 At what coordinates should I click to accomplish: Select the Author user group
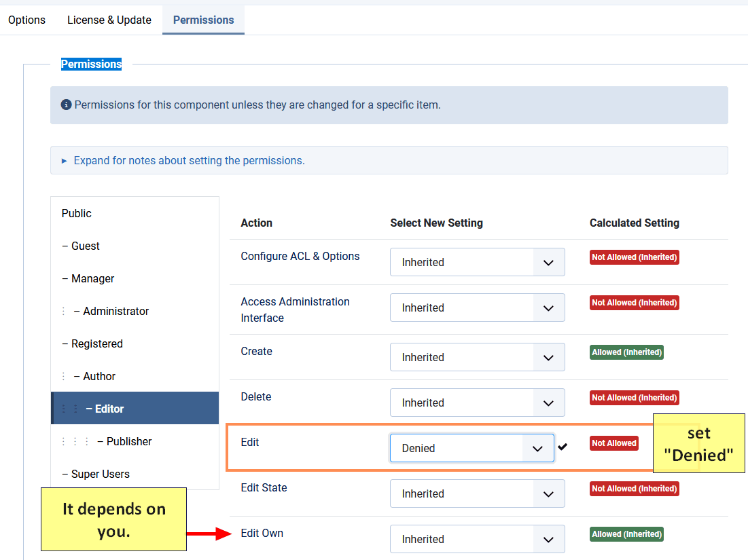(x=99, y=376)
